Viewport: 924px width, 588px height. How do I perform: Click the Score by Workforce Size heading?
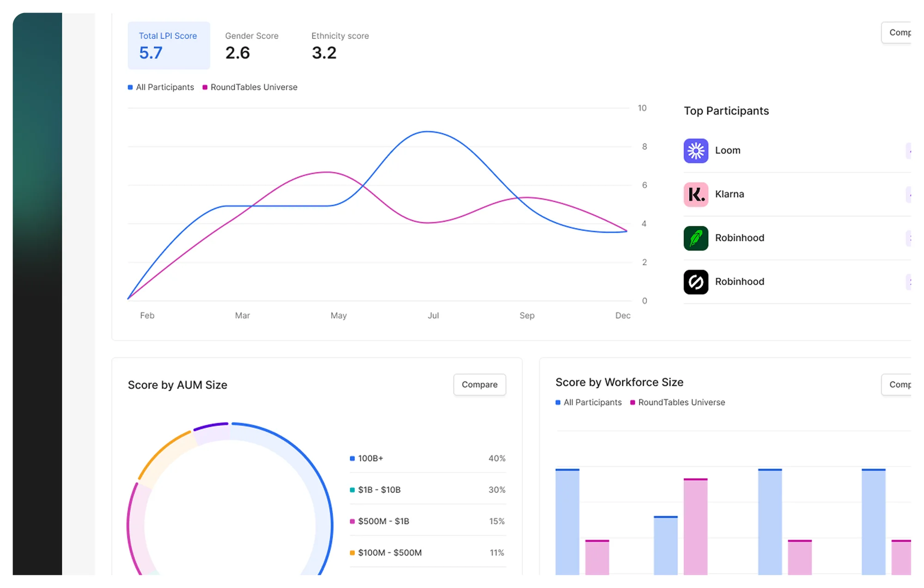click(619, 382)
